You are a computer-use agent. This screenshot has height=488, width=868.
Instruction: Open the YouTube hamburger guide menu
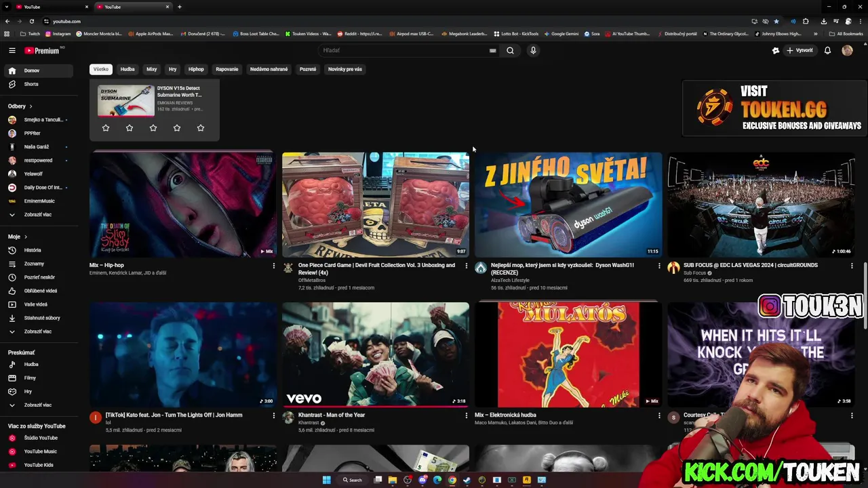click(12, 50)
